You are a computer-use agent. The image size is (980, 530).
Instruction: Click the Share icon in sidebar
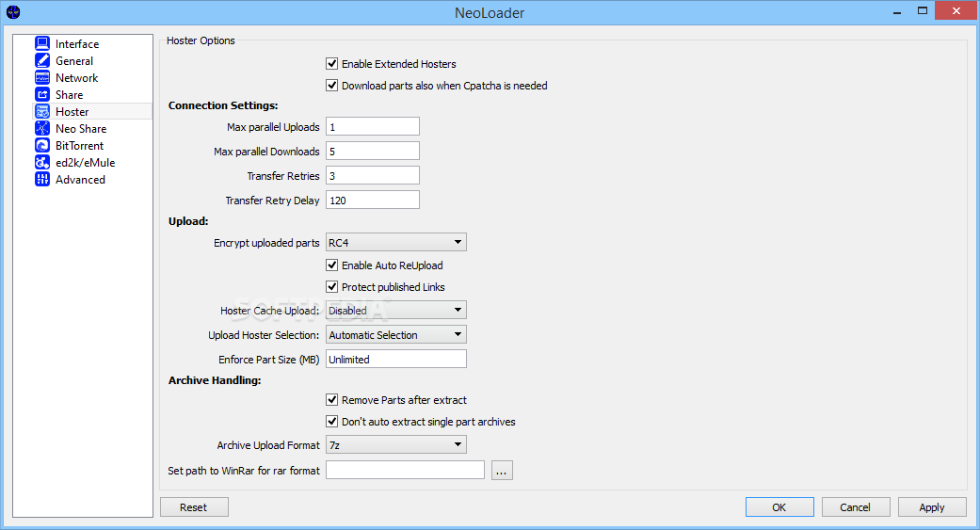click(x=41, y=94)
